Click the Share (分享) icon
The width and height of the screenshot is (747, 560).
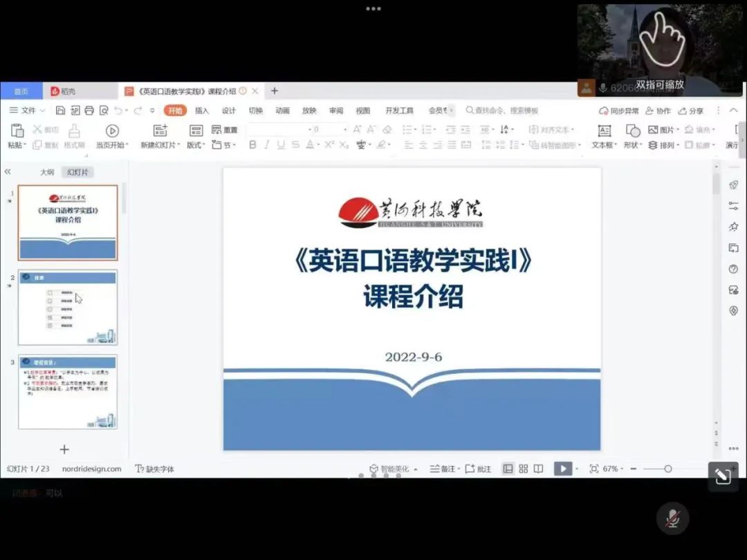682,111
